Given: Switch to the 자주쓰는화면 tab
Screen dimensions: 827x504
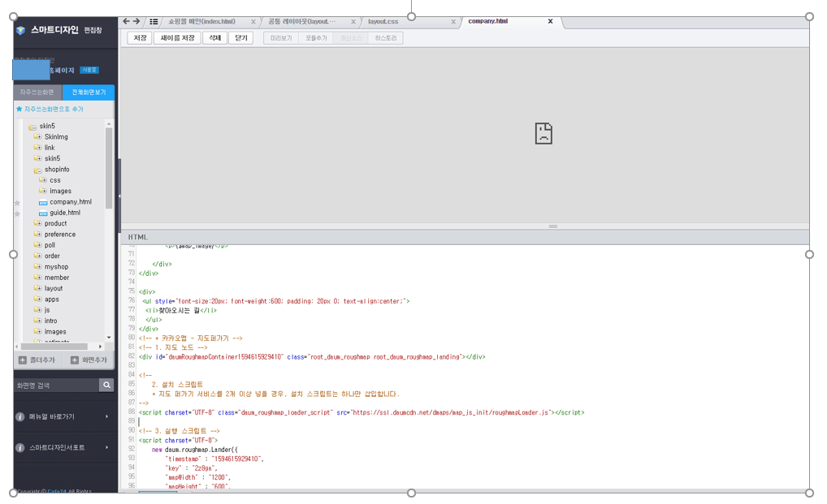Looking at the screenshot, I should pos(37,93).
